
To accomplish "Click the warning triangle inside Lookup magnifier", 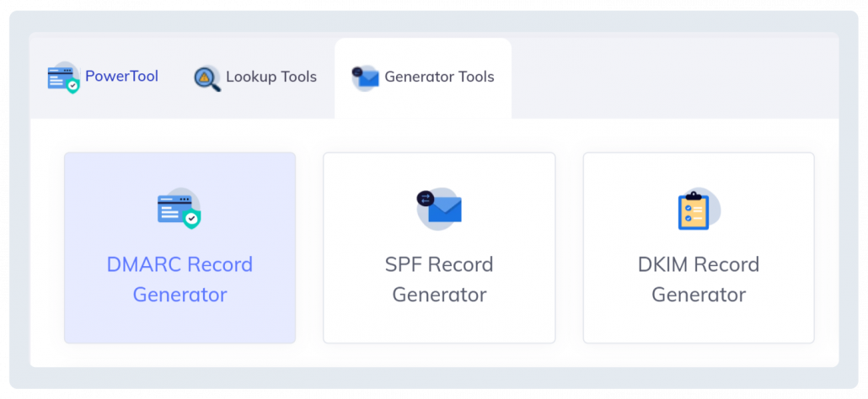I will coord(203,77).
